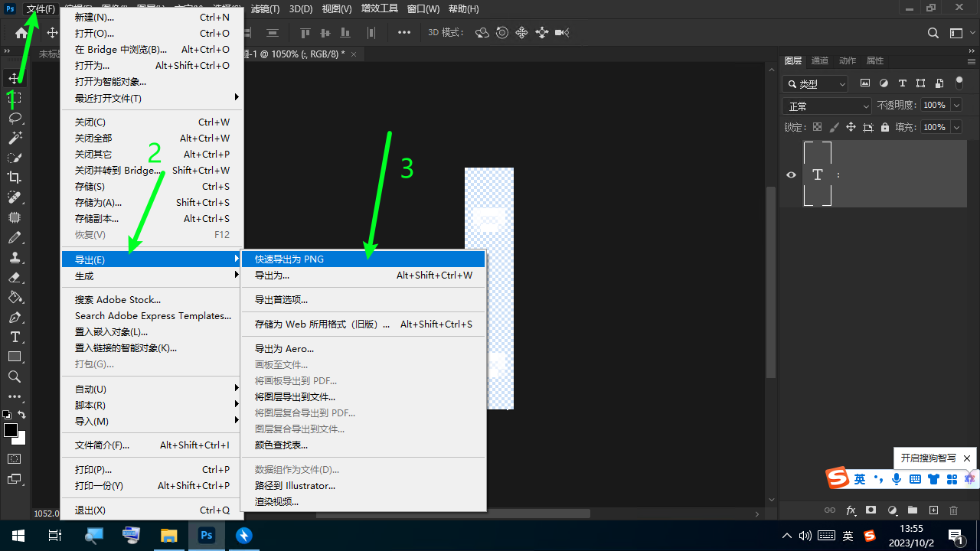
Task: Select the Crop tool
Action: point(15,178)
